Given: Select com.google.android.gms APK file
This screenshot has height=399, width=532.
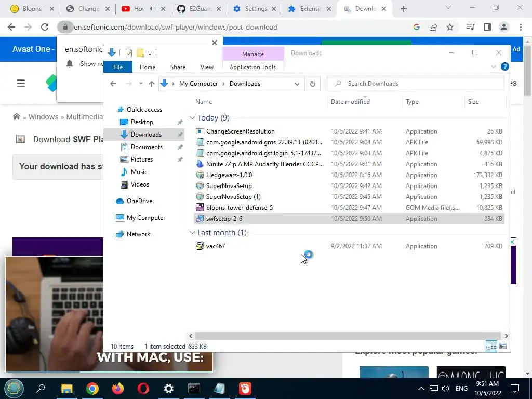Looking at the screenshot, I should [x=264, y=142].
